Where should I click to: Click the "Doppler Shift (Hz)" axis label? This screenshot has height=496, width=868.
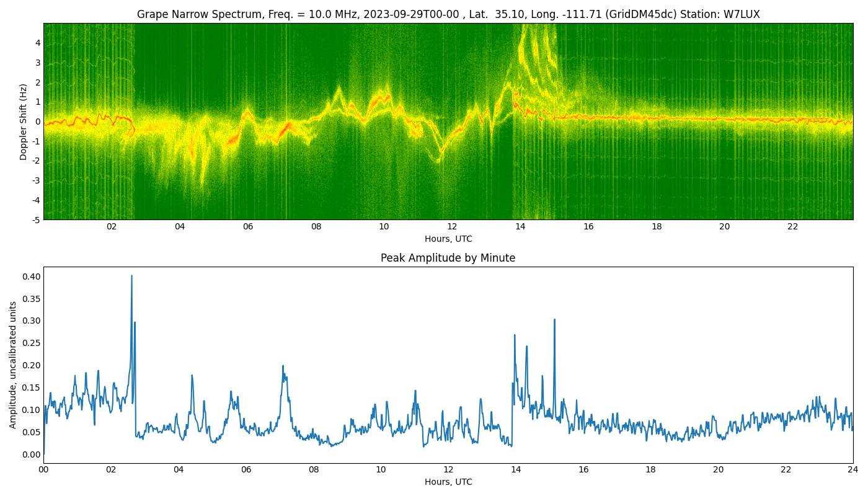[24, 122]
